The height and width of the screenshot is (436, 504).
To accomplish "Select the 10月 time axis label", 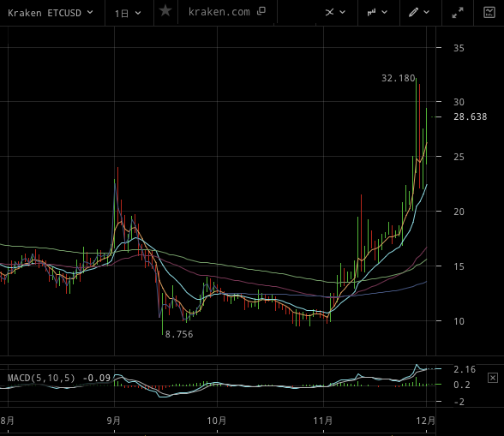I will 217,421.
